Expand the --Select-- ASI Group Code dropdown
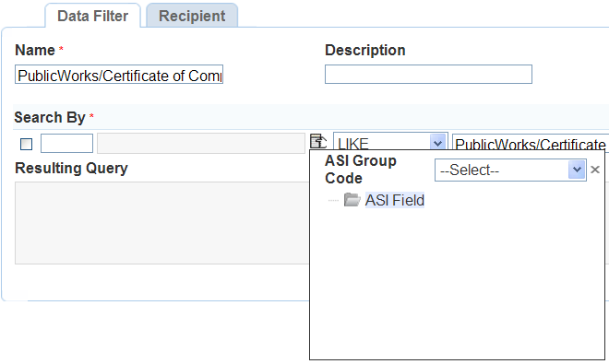The image size is (609, 364). coord(510,170)
